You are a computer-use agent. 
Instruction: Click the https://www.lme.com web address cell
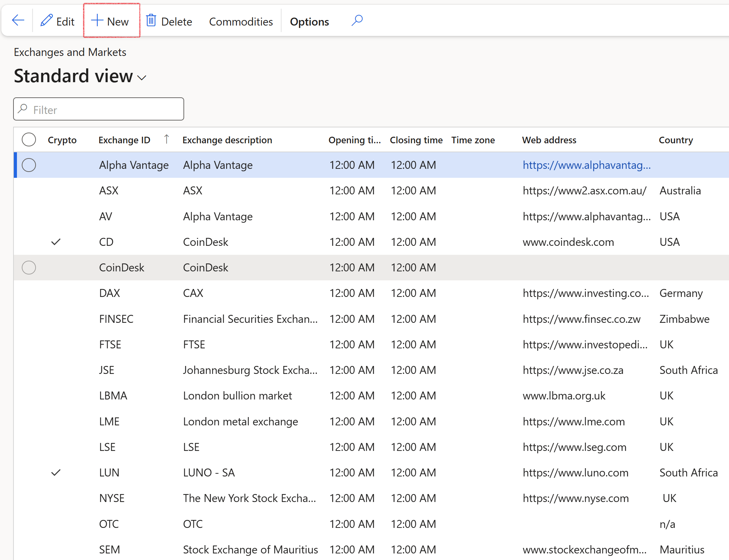(x=574, y=422)
